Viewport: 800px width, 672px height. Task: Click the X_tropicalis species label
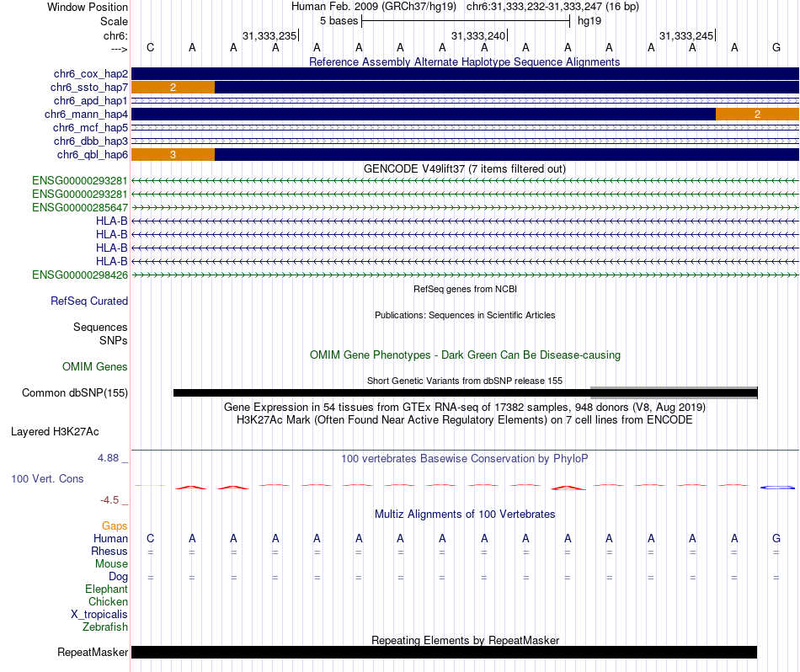pyautogui.click(x=99, y=615)
